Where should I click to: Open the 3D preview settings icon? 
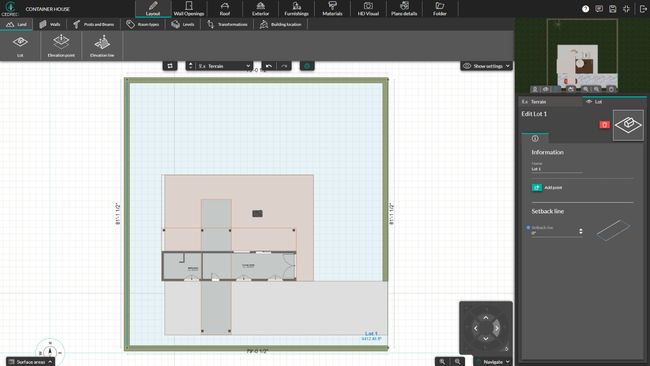611,89
